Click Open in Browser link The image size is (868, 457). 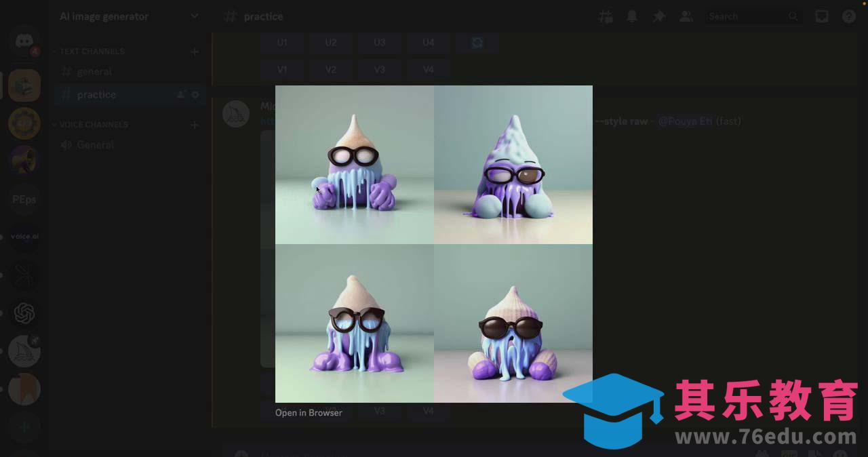[x=309, y=412]
